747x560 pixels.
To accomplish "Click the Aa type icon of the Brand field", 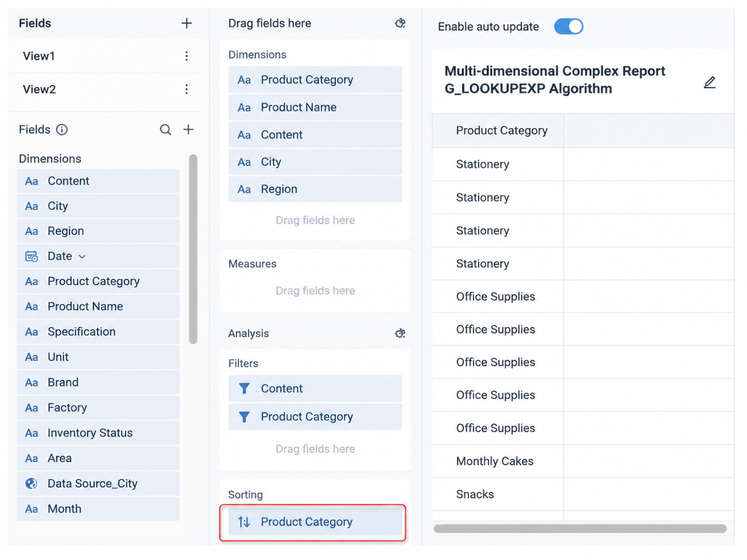I will coord(31,383).
